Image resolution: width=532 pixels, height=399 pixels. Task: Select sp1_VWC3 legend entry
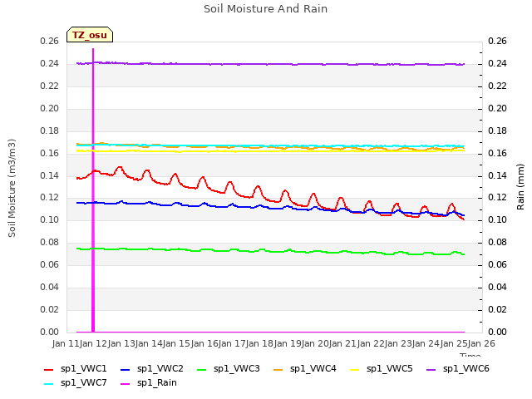click(x=229, y=369)
